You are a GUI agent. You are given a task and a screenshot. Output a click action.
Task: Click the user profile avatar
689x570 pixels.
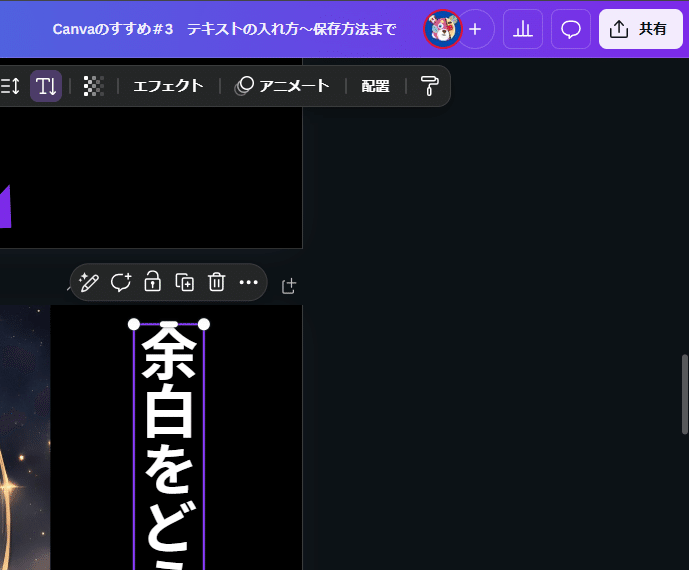pyautogui.click(x=442, y=29)
